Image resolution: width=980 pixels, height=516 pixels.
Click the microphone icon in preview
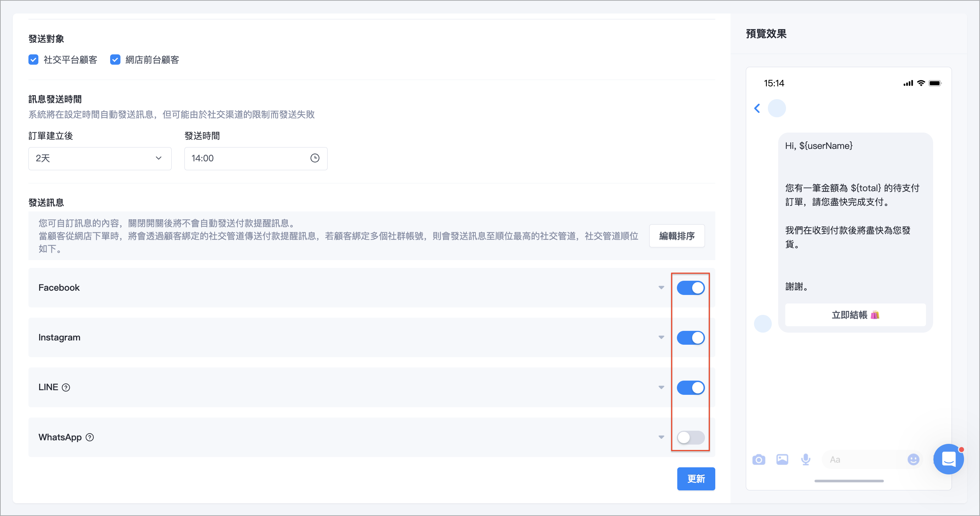point(806,460)
